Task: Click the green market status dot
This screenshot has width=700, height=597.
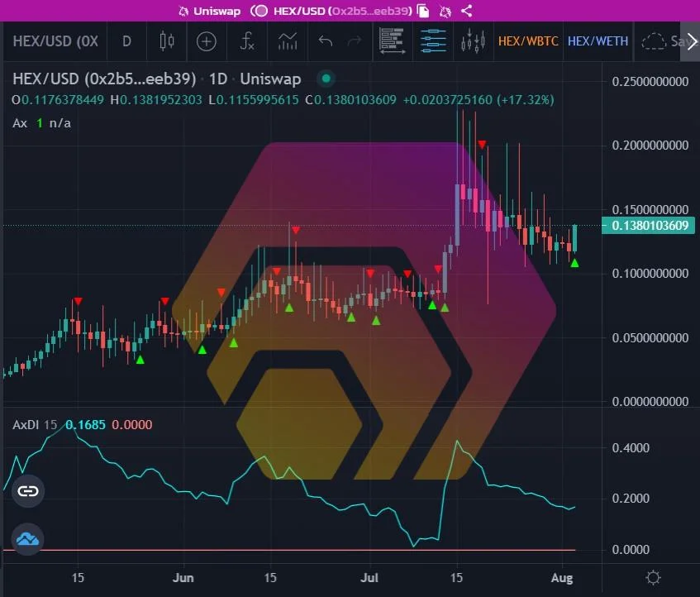Action: point(326,79)
